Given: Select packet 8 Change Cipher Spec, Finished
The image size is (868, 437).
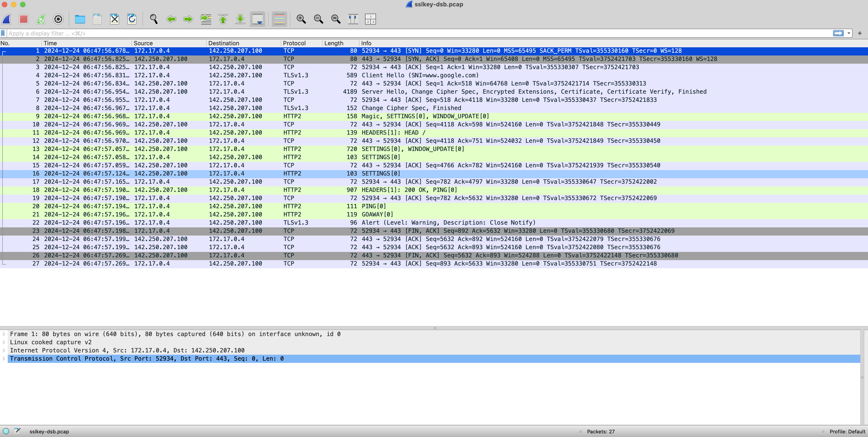Looking at the screenshot, I should click(434, 108).
